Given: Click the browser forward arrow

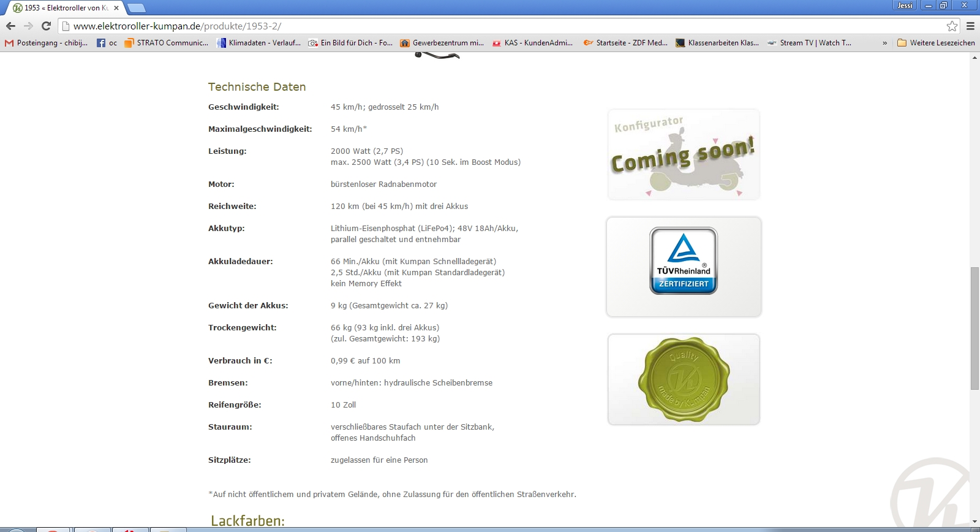Looking at the screenshot, I should pyautogui.click(x=28, y=26).
